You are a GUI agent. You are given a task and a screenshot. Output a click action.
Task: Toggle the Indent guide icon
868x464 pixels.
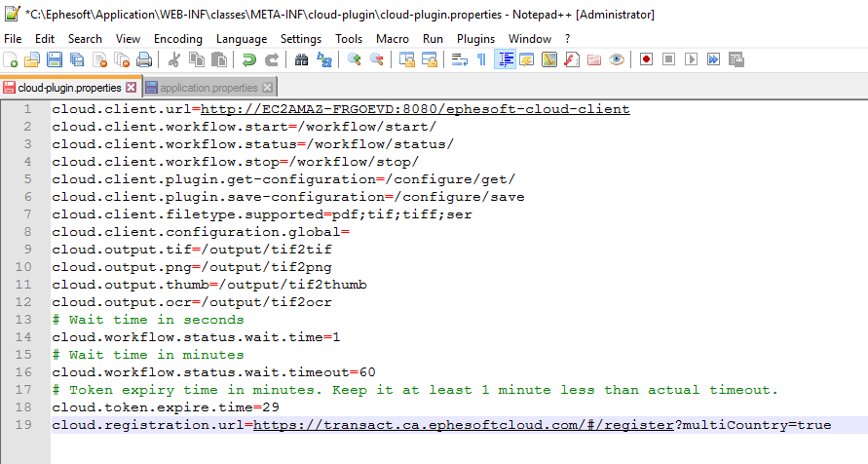505,59
